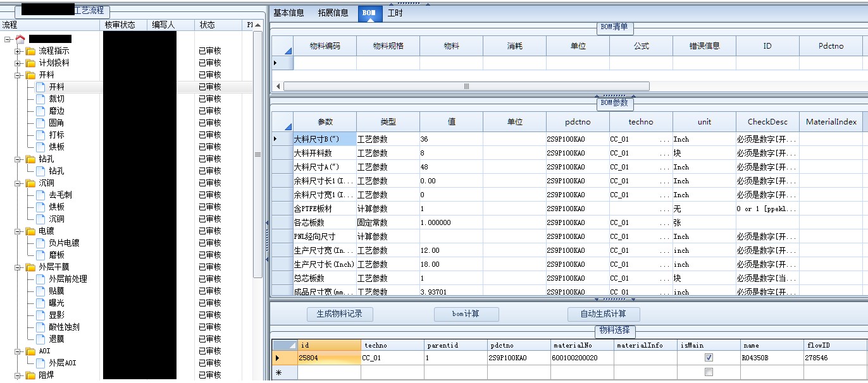Expand the 阻焊 tree node

click(x=18, y=375)
